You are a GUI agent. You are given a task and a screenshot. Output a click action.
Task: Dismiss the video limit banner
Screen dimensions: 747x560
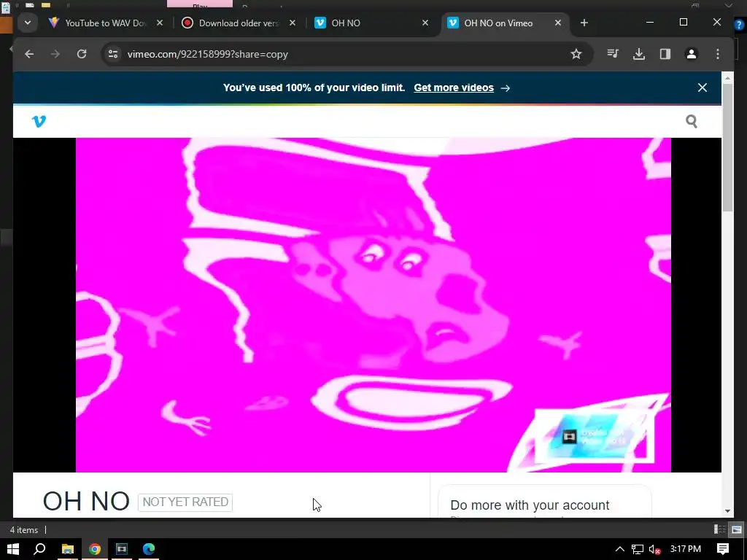pyautogui.click(x=703, y=87)
